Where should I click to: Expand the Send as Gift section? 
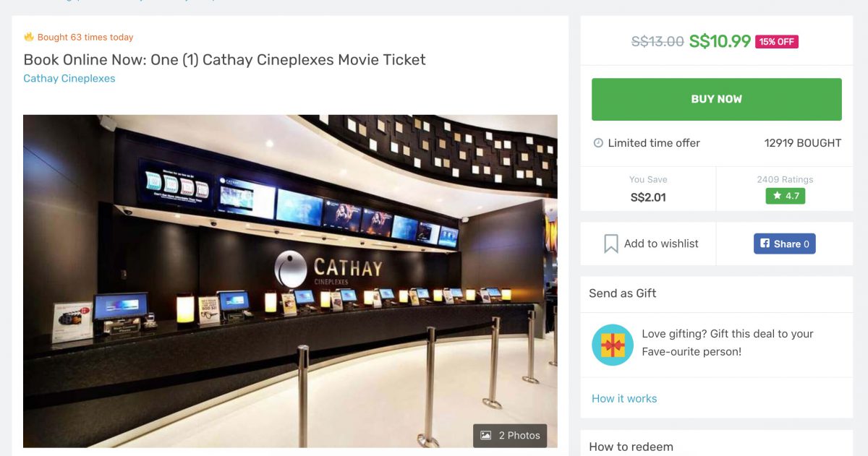click(x=622, y=293)
